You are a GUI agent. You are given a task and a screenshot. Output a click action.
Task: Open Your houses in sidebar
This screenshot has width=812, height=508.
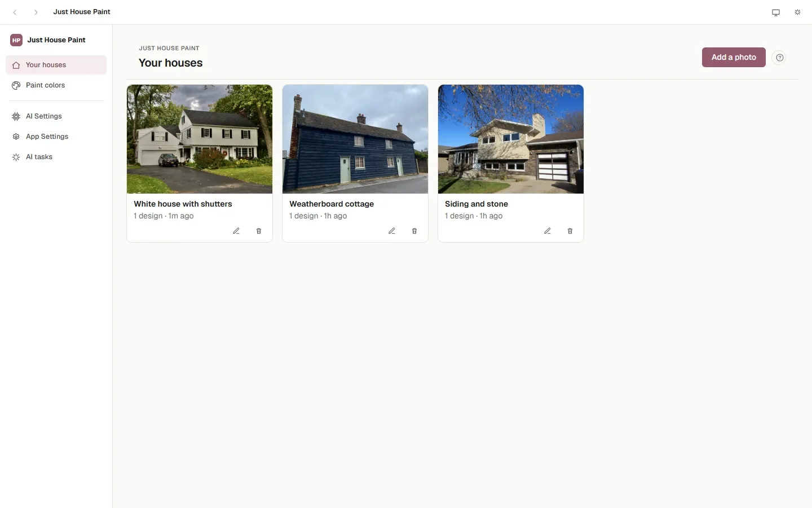click(x=56, y=65)
